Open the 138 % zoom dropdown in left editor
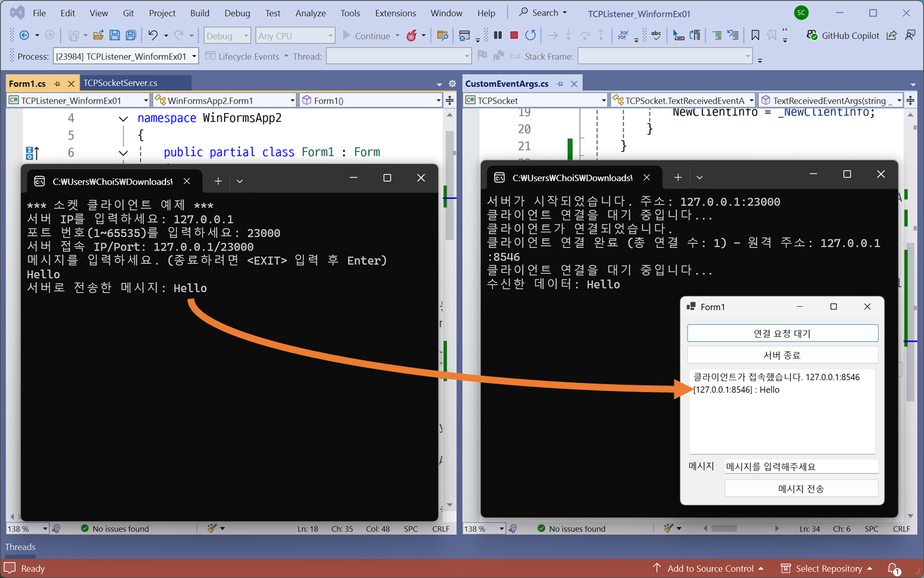 (27, 529)
